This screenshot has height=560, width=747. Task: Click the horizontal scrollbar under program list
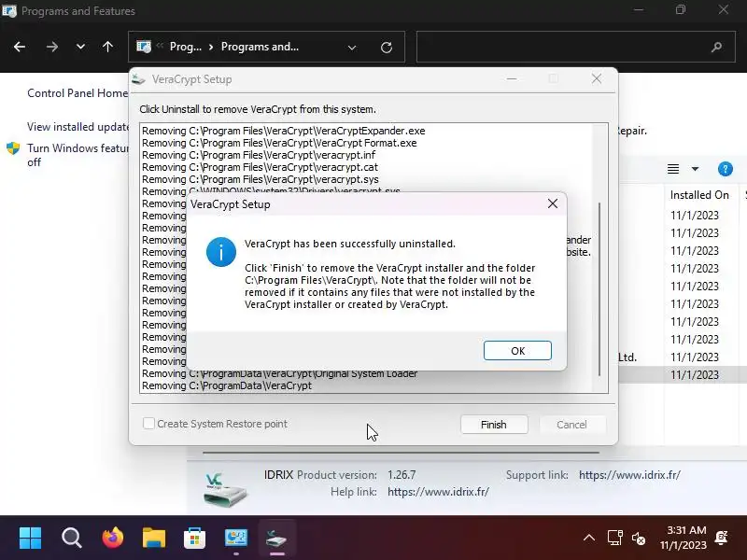[x=402, y=453]
